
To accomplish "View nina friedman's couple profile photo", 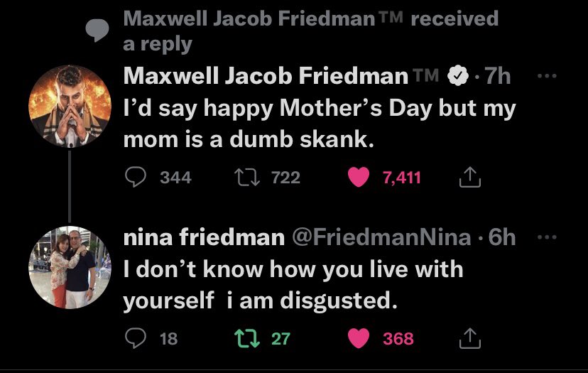I will [70, 268].
